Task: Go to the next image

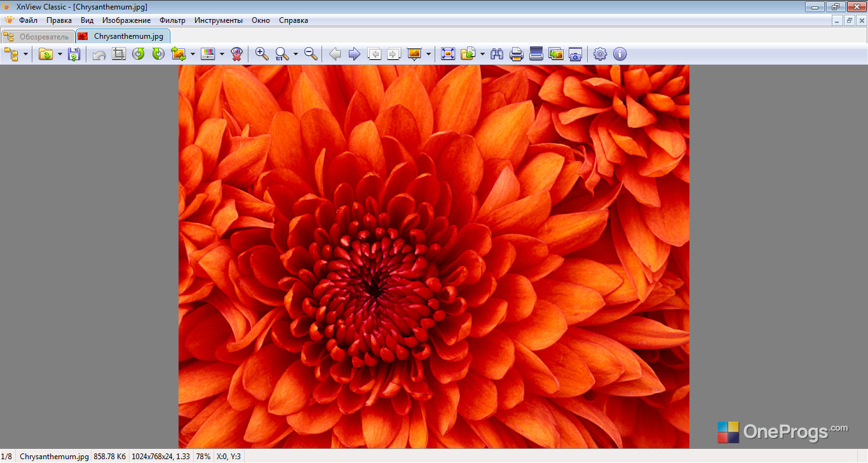Action: [x=355, y=54]
